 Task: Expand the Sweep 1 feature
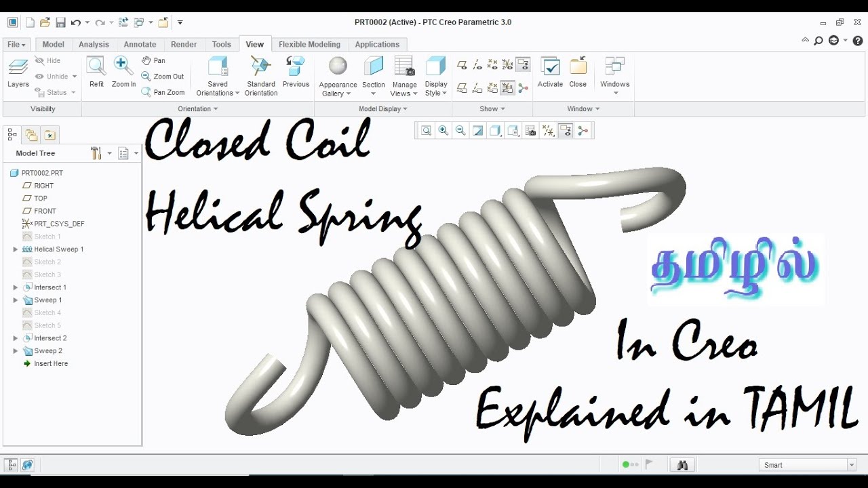click(16, 300)
